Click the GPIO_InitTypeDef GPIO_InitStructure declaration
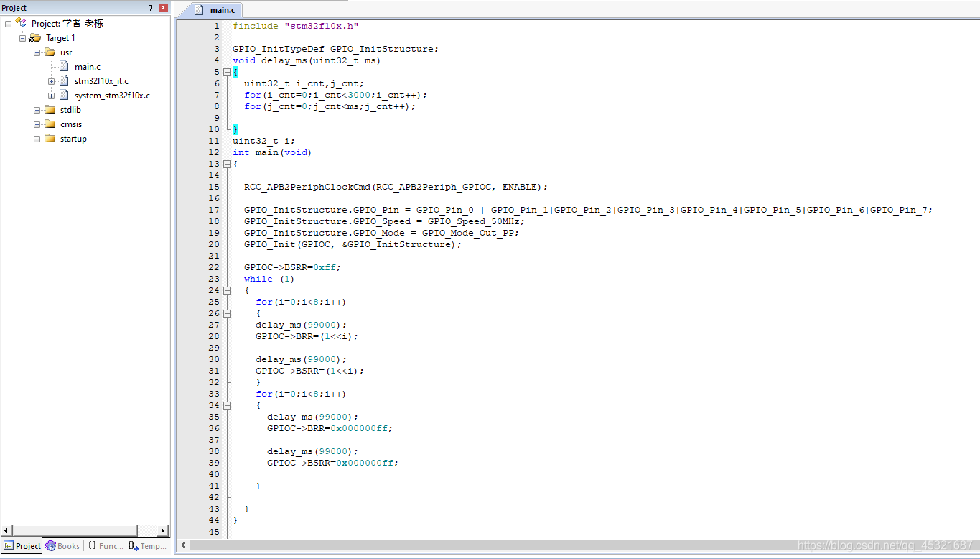Viewport: 980px width, 559px height. (335, 49)
